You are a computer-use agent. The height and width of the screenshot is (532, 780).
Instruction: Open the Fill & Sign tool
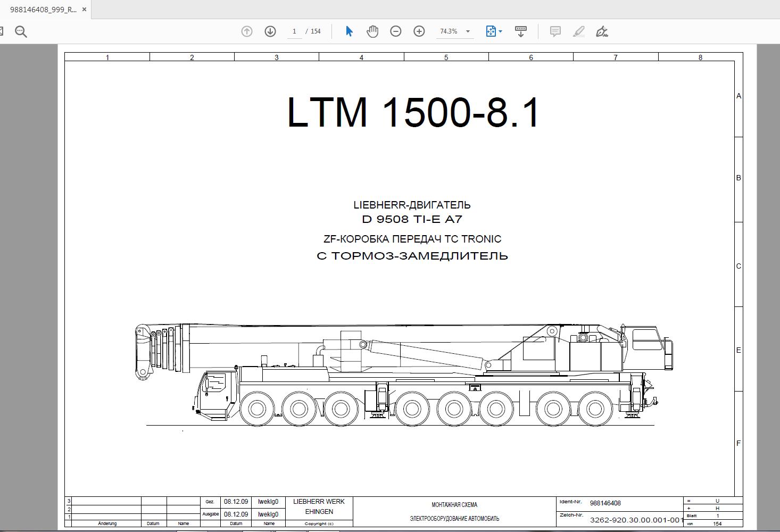pyautogui.click(x=601, y=31)
